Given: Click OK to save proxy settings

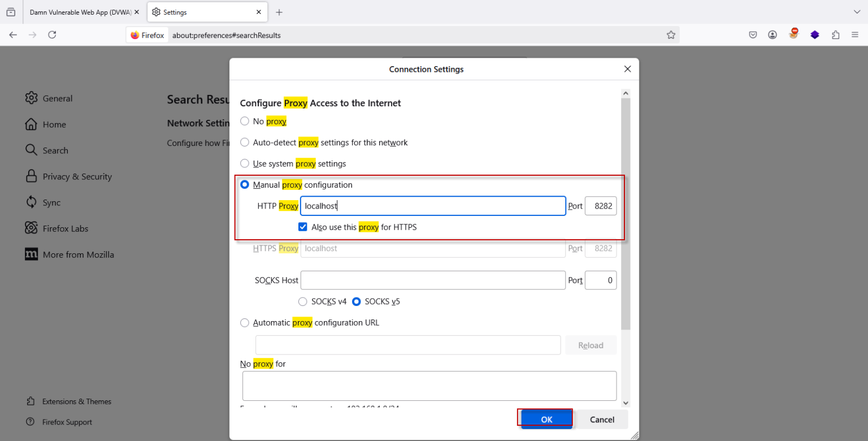Looking at the screenshot, I should (545, 419).
